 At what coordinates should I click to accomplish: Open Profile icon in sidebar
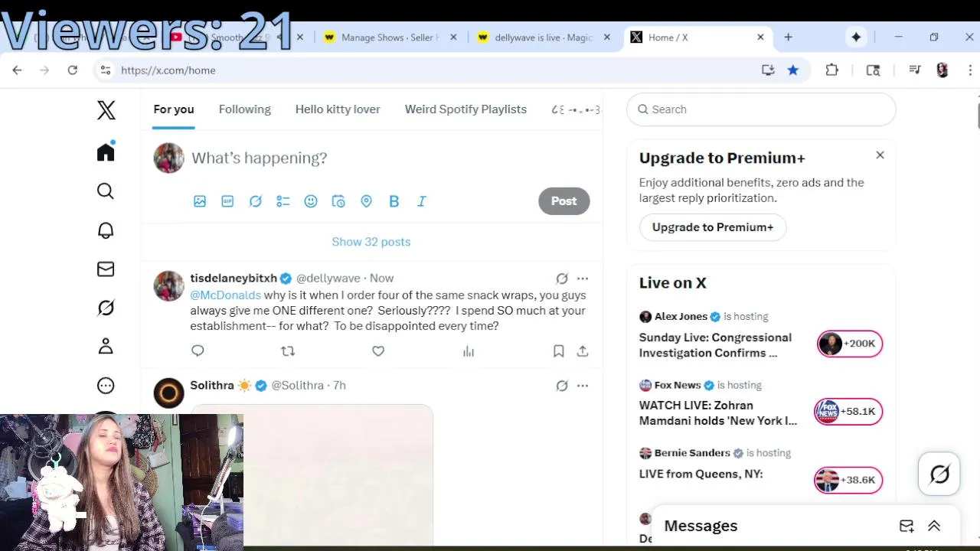click(106, 347)
